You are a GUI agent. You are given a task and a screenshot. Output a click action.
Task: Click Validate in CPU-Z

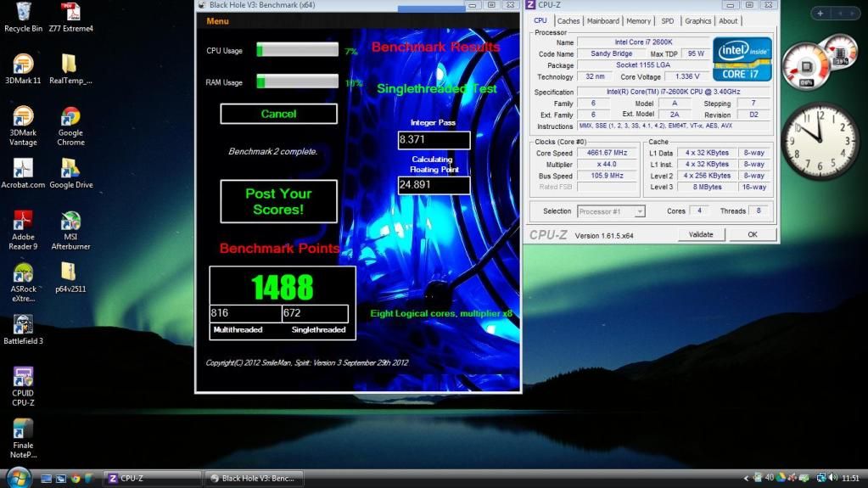point(701,235)
